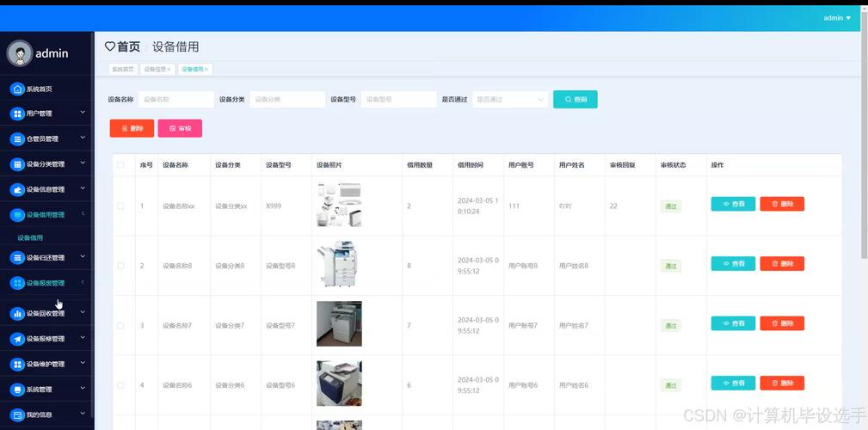This screenshot has height=430, width=868.
Task: Expand 设备分类管理 with its chevron
Action: [83, 163]
